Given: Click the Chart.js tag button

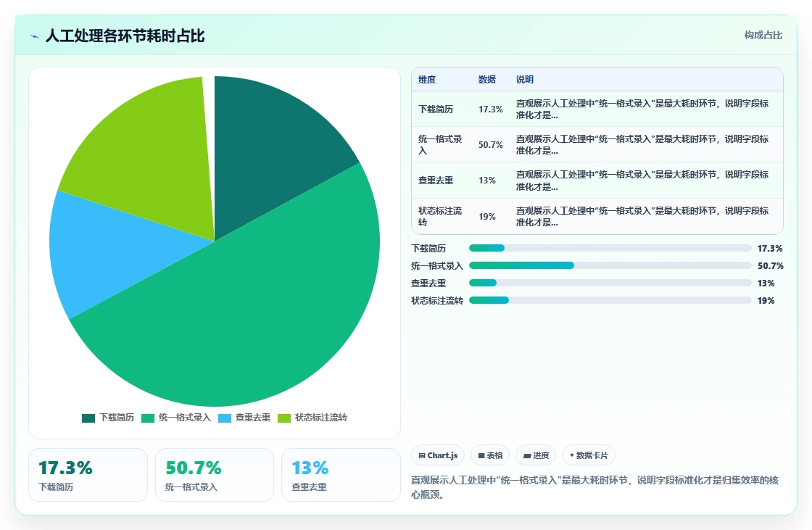Looking at the screenshot, I should point(438,455).
